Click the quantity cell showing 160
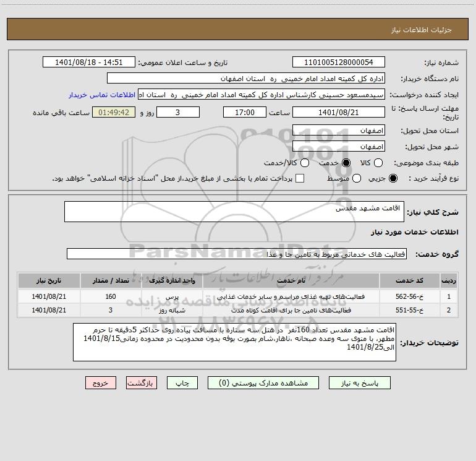 (111, 296)
